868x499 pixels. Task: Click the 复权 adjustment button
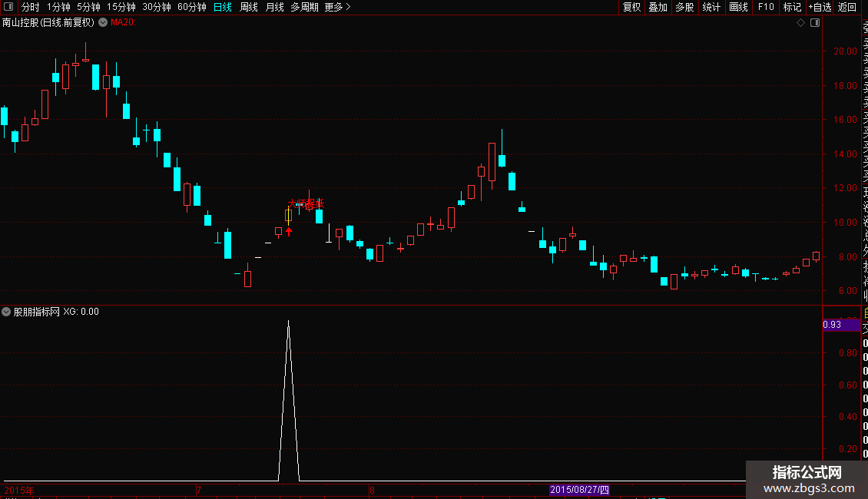tap(631, 7)
